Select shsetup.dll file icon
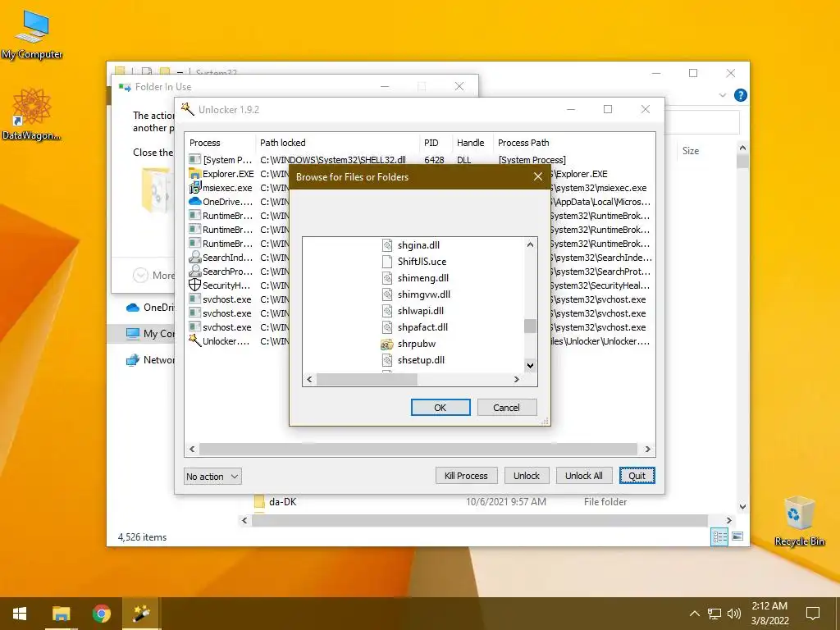 (387, 360)
